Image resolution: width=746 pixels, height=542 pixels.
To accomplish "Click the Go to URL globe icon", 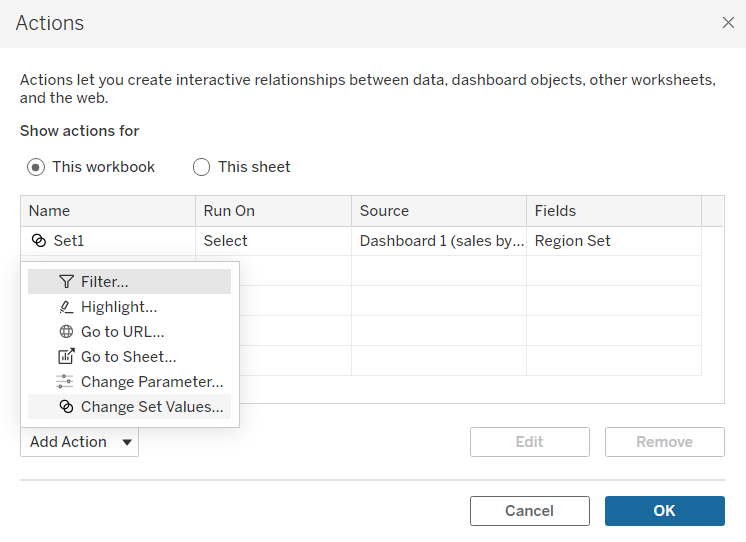I will pos(66,332).
